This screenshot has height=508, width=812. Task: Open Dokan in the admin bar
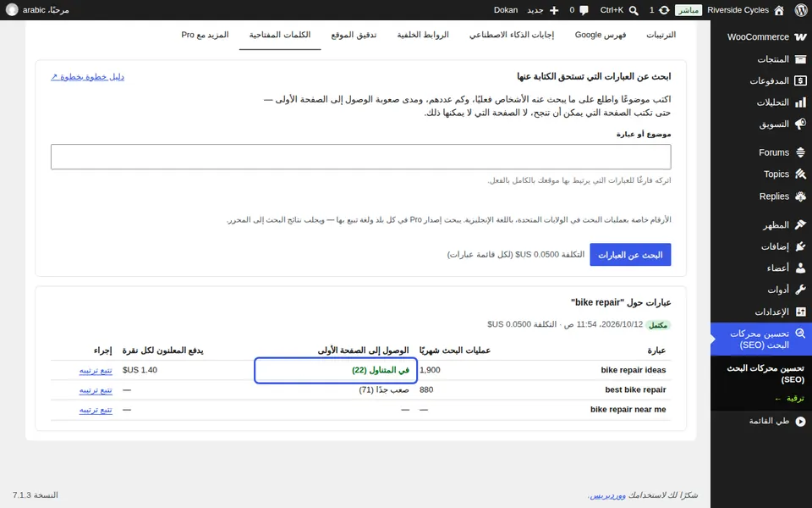click(506, 10)
